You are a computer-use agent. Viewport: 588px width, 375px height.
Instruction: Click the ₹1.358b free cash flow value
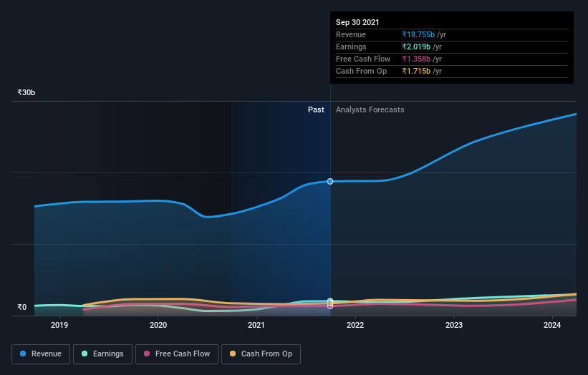416,59
